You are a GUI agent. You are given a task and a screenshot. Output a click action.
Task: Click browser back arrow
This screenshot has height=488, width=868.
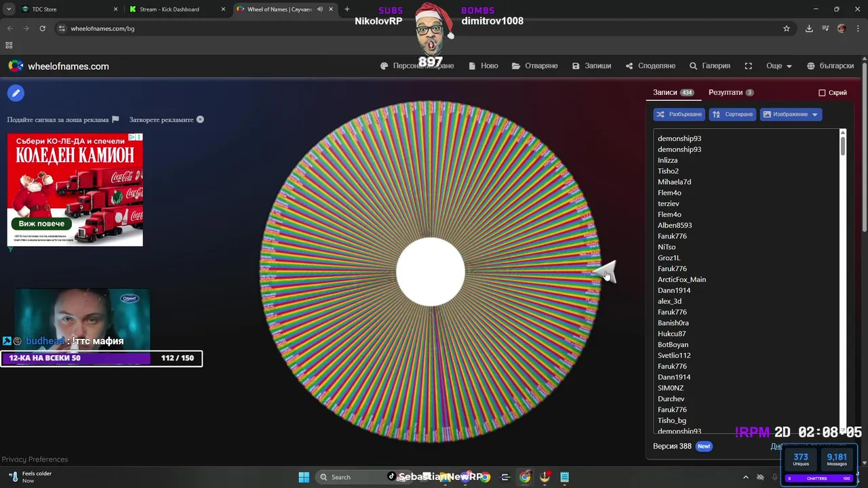coord(9,28)
